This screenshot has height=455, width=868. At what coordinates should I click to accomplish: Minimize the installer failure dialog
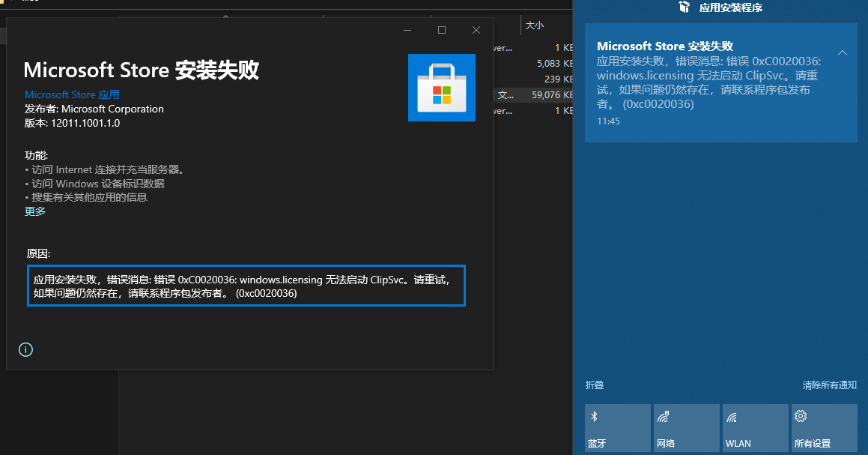[407, 30]
